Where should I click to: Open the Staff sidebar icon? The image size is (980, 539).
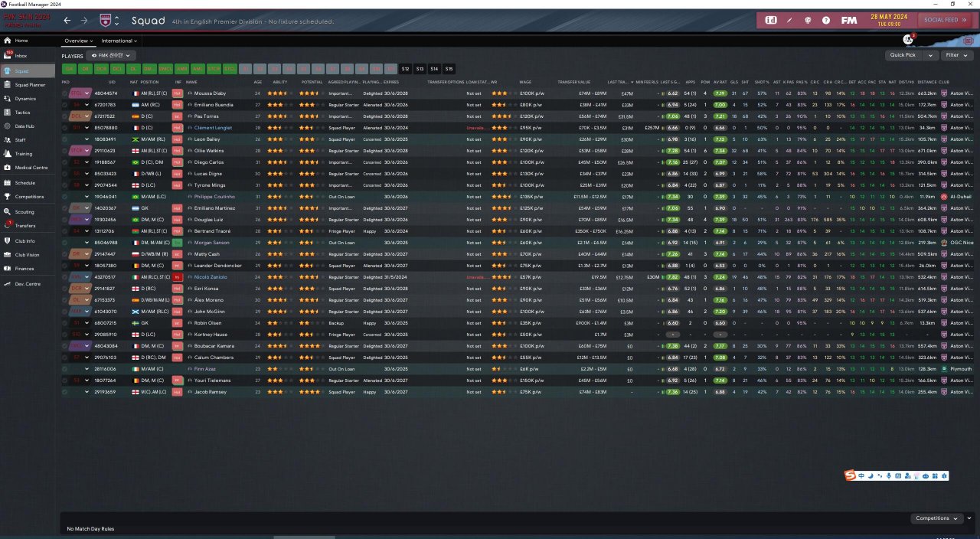tap(8, 140)
